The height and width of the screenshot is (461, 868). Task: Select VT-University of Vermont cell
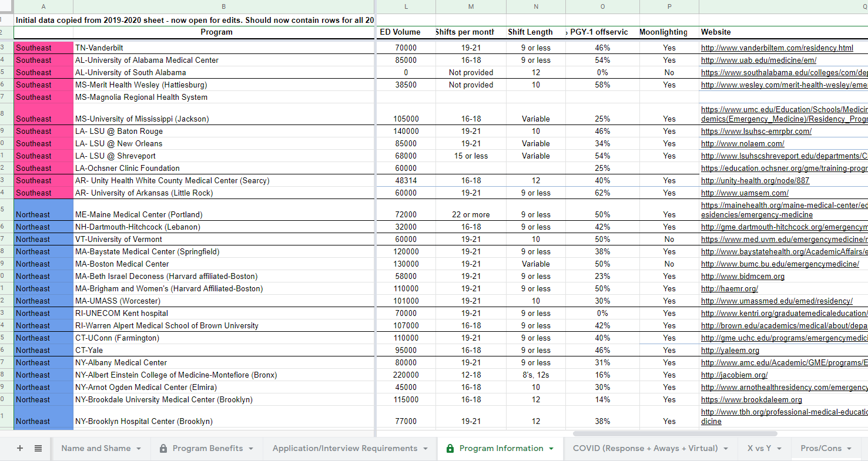tap(224, 239)
